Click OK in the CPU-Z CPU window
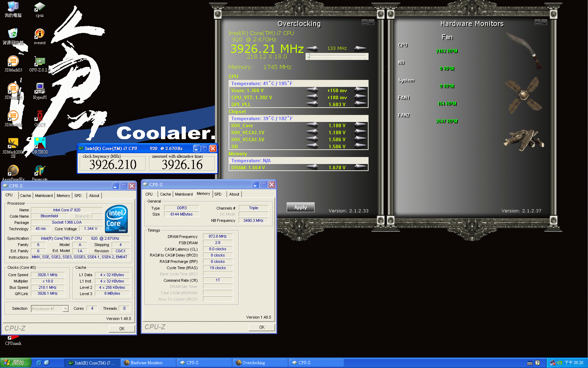The height and width of the screenshot is (368, 588). (122, 328)
